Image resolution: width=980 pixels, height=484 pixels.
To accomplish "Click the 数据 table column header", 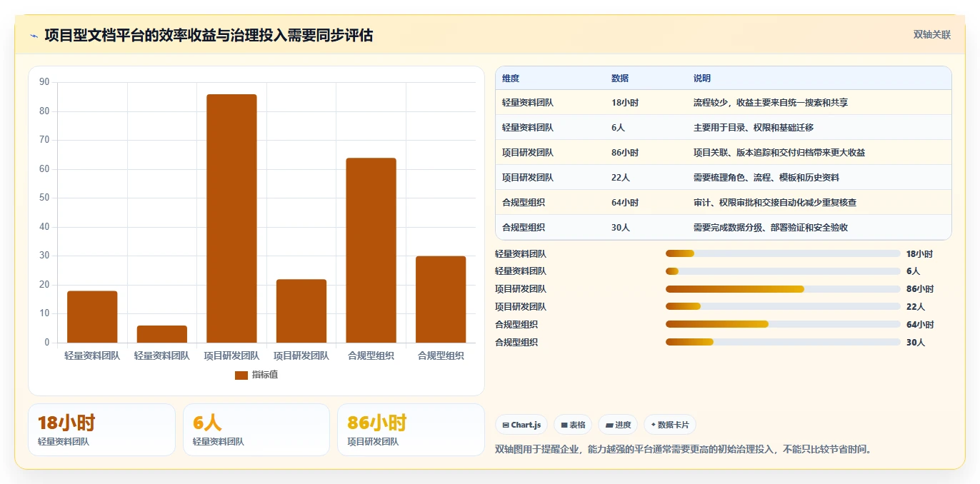I will (620, 79).
